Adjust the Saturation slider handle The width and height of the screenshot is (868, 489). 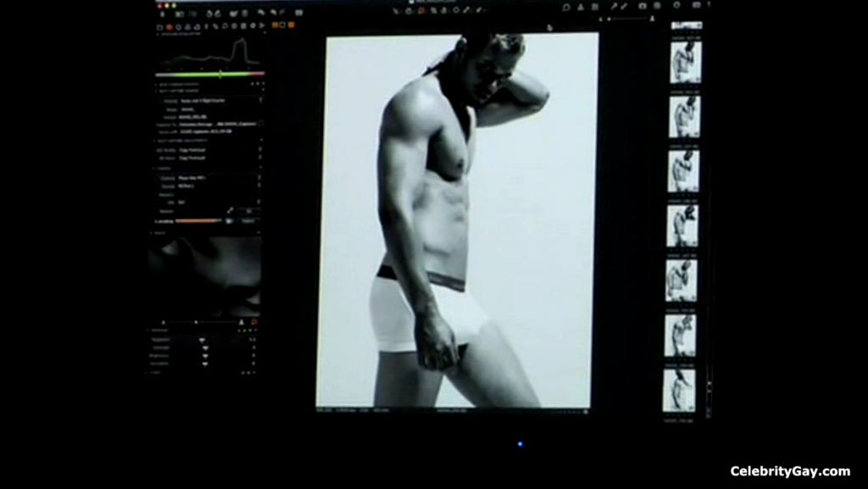[x=205, y=364]
